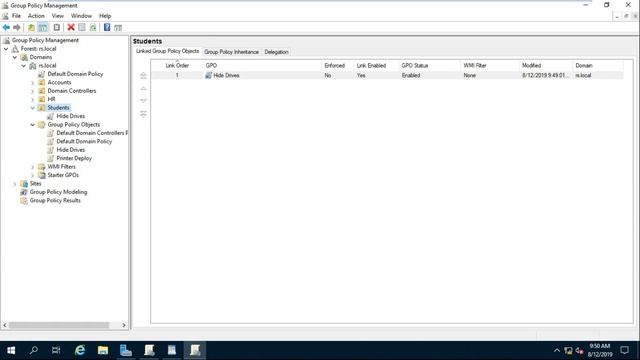This screenshot has width=640, height=360.
Task: Open the Action menu
Action: (x=36, y=16)
